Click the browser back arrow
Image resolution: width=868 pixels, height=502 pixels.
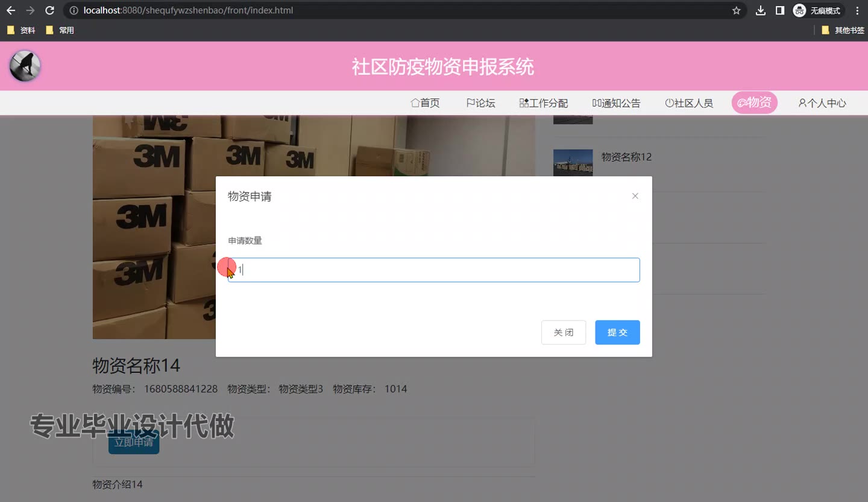tap(11, 10)
